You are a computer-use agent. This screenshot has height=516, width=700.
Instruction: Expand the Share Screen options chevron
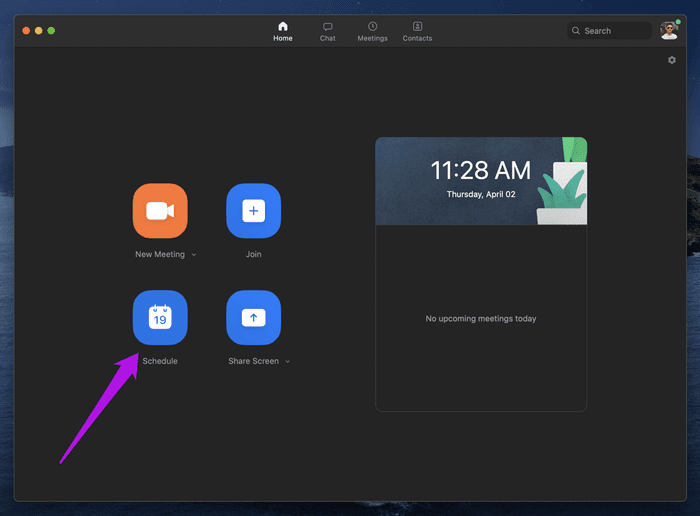[x=288, y=361]
